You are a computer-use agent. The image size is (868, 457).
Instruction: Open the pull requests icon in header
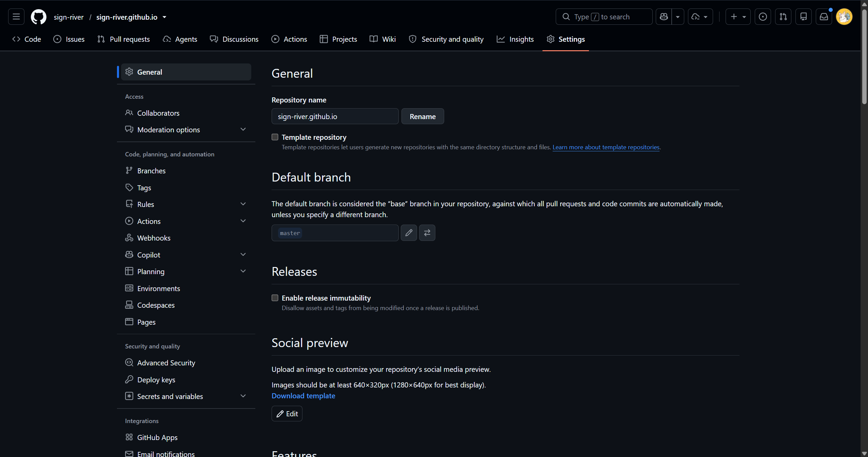point(783,17)
